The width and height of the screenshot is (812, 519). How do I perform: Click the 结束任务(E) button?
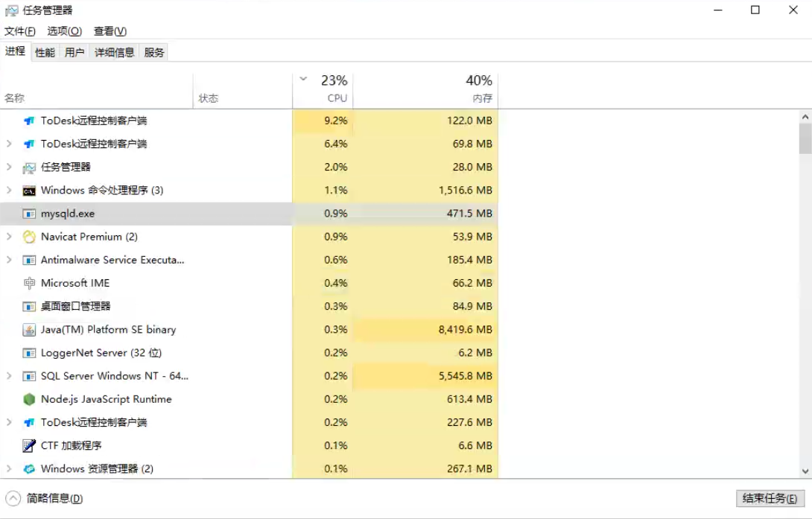pos(770,498)
